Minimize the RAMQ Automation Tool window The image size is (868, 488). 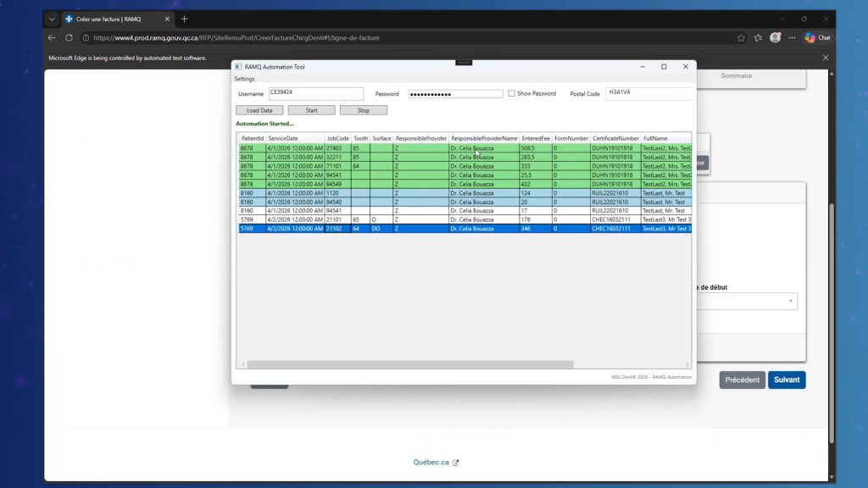point(643,67)
